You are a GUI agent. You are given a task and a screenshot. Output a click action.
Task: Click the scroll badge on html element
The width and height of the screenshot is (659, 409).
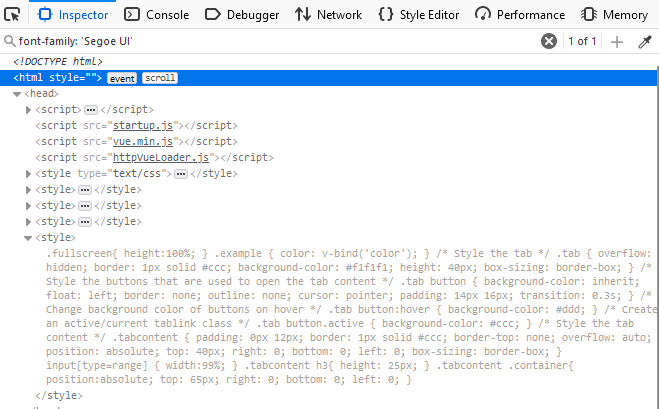click(160, 78)
